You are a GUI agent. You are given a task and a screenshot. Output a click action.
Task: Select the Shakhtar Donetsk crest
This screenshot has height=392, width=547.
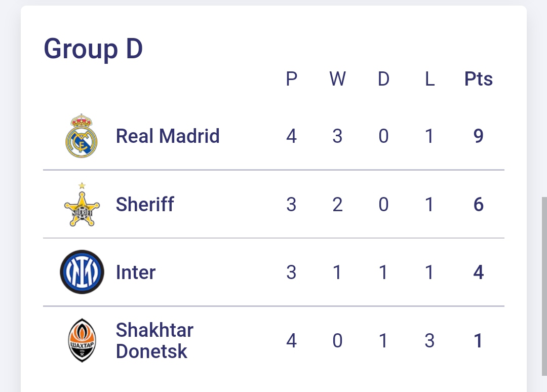pos(82,340)
